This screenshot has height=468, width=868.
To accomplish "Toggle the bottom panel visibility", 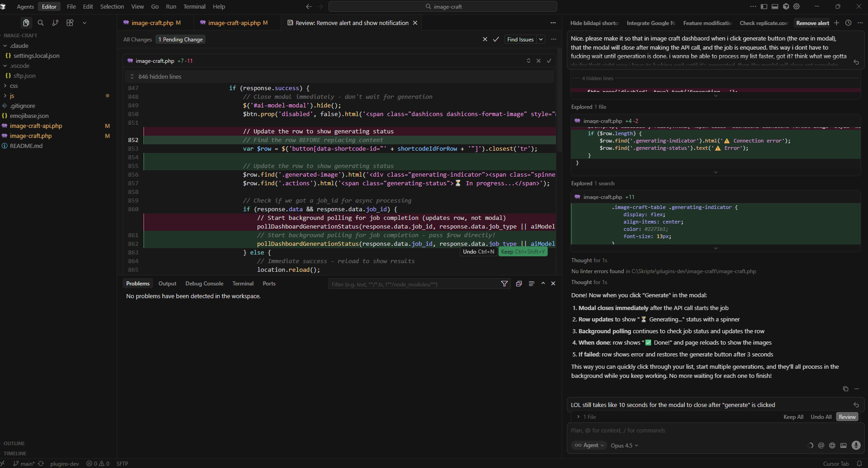I will 775,6.
